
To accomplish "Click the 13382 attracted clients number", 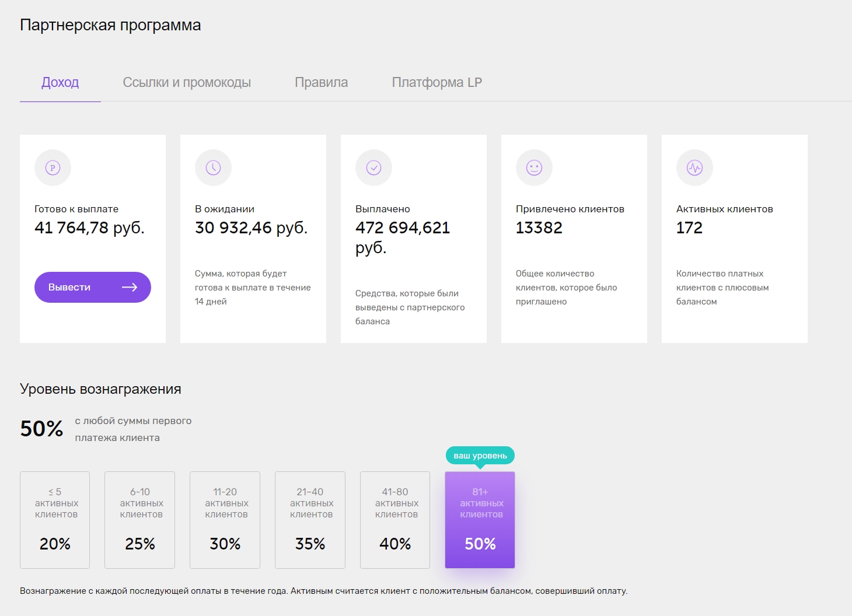I will (x=539, y=228).
